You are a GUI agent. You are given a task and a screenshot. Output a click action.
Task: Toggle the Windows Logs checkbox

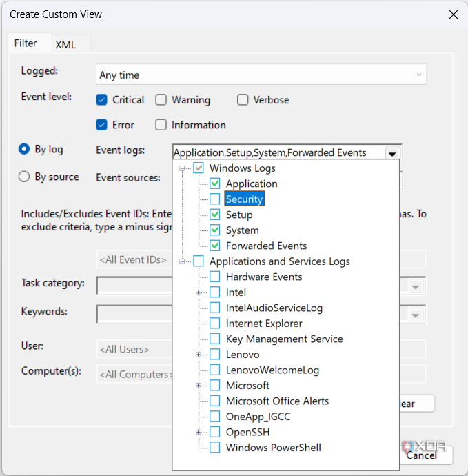click(x=199, y=168)
